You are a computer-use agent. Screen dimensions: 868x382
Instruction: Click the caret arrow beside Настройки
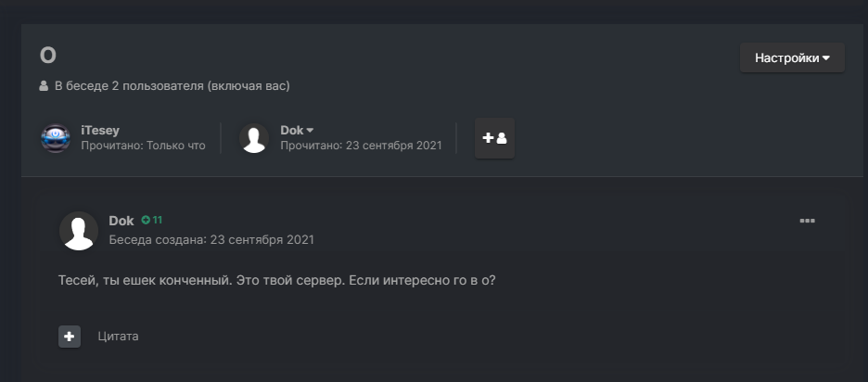pyautogui.click(x=826, y=58)
